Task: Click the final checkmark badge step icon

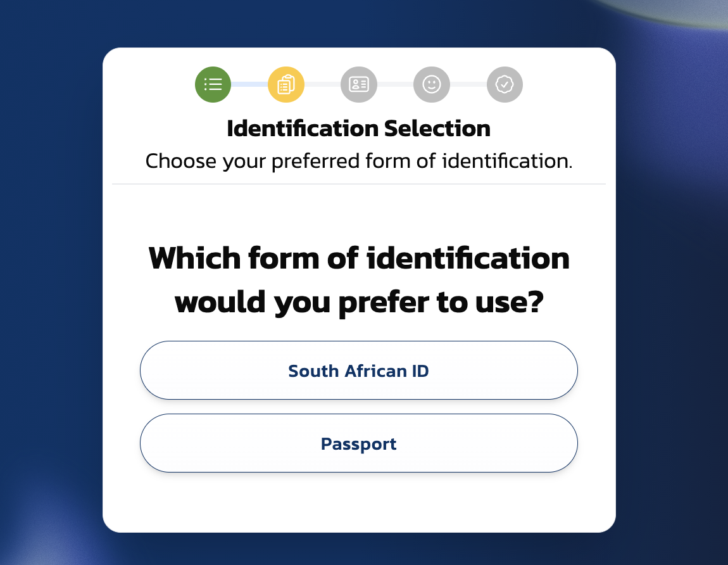Action: tap(505, 84)
